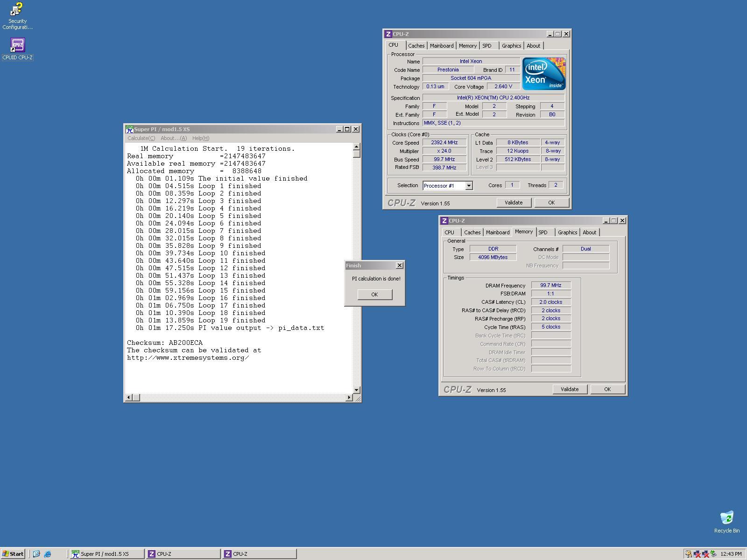Screen dimensions: 747x560
Task: Click the Size 4096 MBytes field
Action: pyautogui.click(x=493, y=257)
